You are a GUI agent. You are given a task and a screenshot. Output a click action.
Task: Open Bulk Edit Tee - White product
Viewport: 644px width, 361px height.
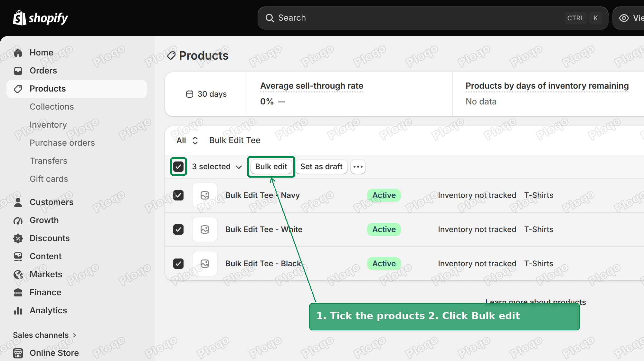click(x=264, y=229)
